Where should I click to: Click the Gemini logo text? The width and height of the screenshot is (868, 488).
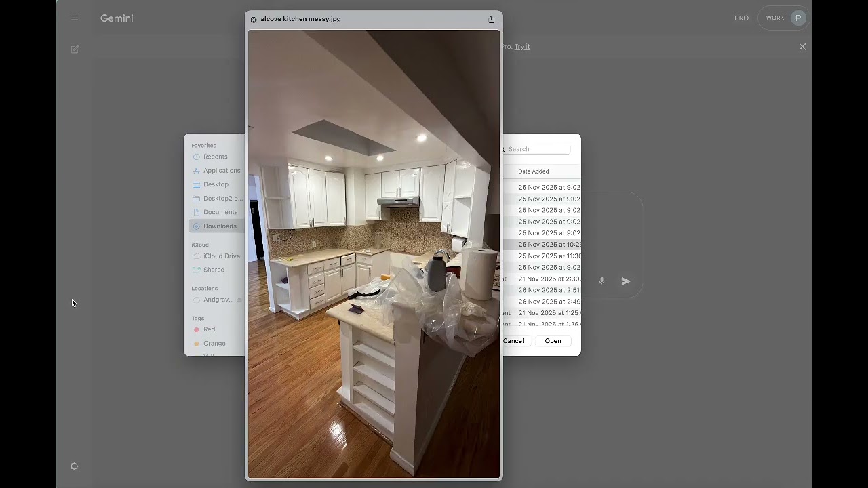117,18
